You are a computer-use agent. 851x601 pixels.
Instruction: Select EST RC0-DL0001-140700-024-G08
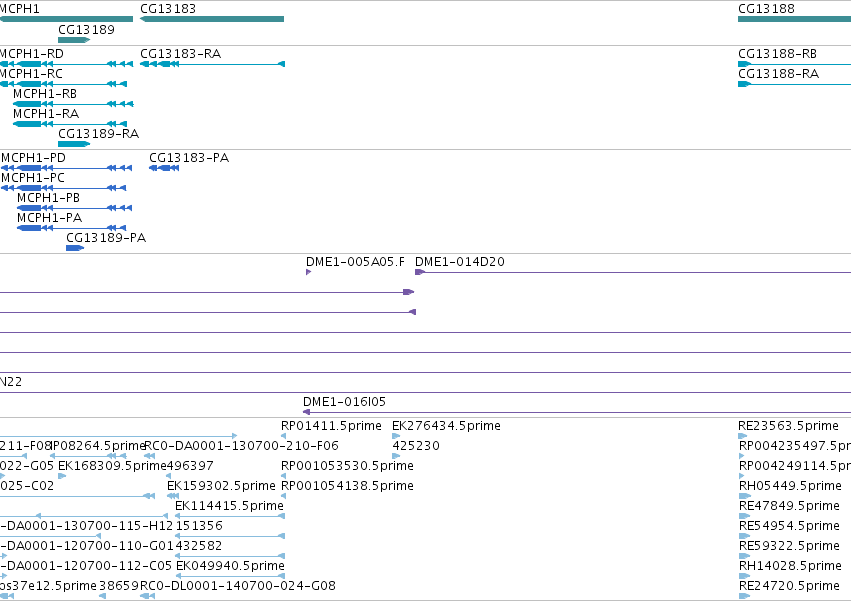click(x=238, y=586)
